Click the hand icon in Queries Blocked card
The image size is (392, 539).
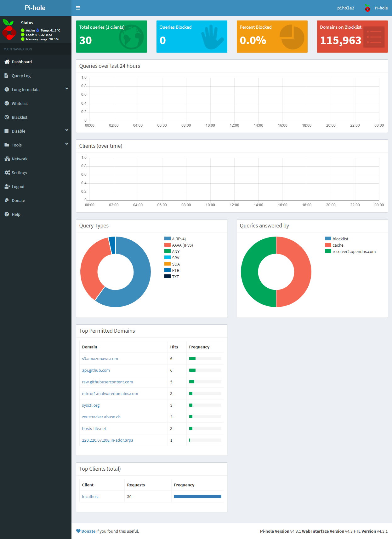[x=213, y=37]
